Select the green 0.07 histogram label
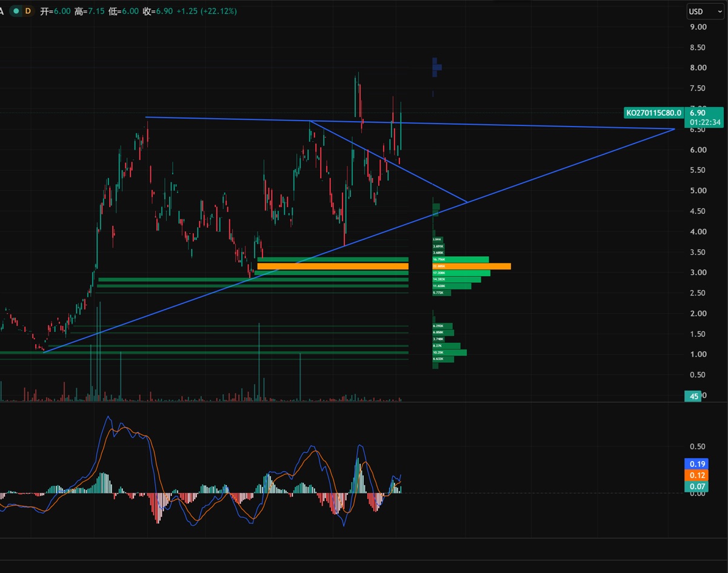Image resolution: width=728 pixels, height=573 pixels. (696, 487)
